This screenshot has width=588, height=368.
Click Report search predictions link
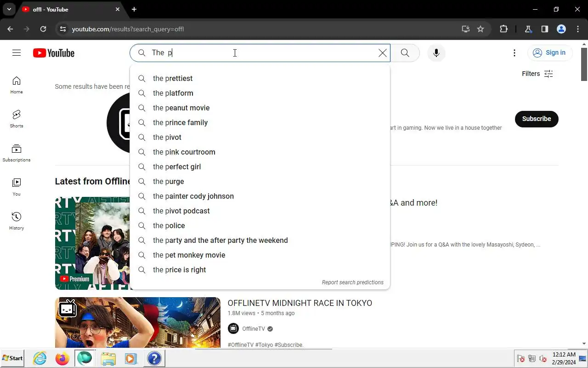pos(352,282)
